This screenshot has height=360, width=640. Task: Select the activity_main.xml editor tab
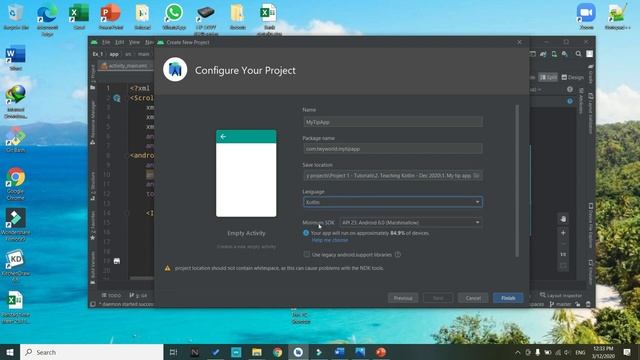[x=124, y=66]
